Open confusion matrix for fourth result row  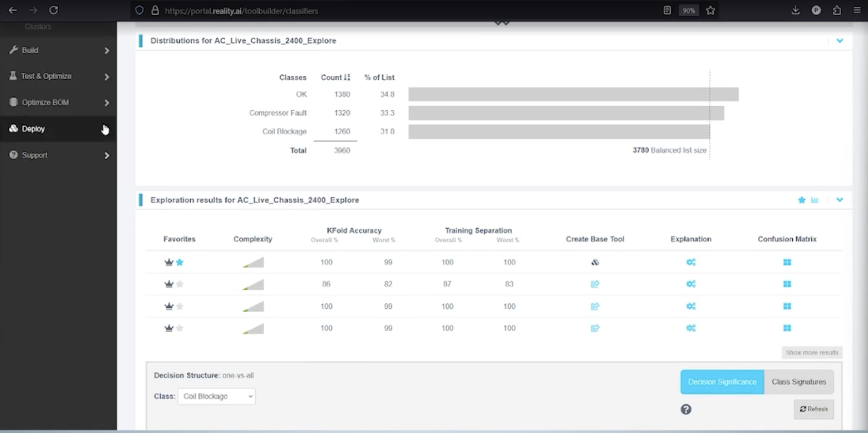787,328
